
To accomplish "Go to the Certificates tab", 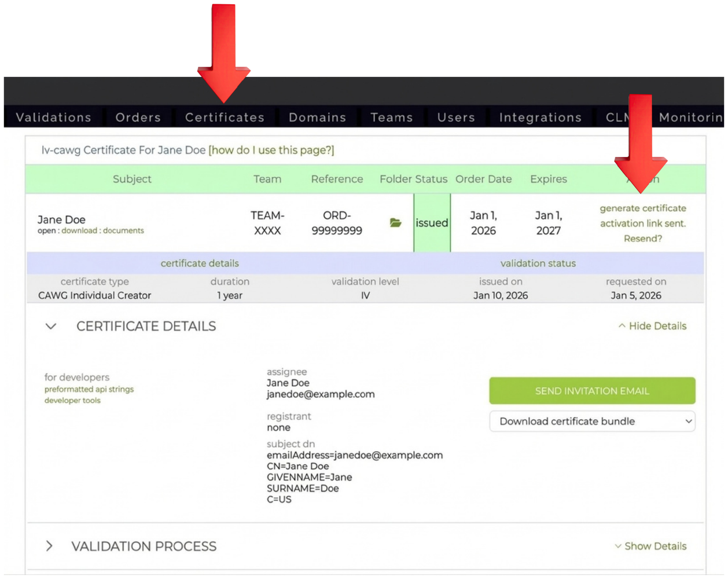I will pos(225,118).
